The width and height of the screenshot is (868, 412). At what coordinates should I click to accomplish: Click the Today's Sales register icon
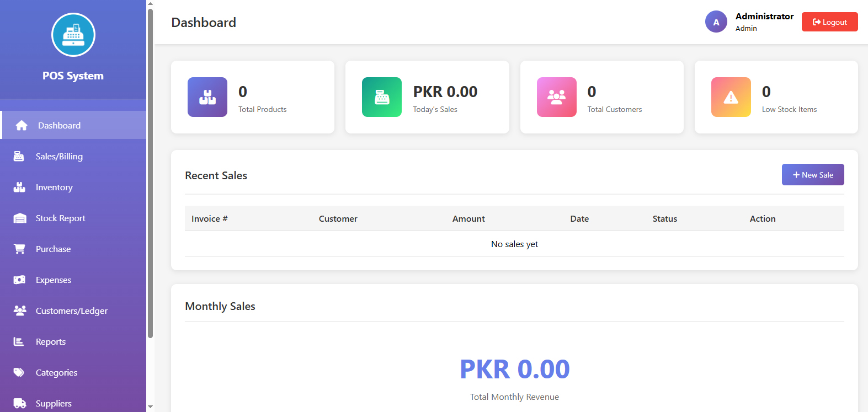(x=382, y=97)
